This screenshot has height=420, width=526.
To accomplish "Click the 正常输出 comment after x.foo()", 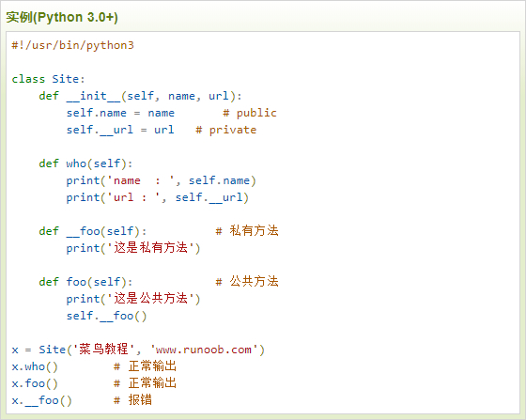I will pyautogui.click(x=146, y=383).
